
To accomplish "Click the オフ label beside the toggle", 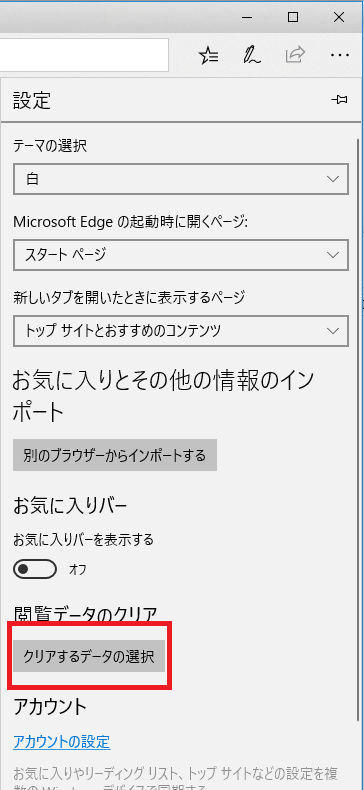I will click(77, 570).
